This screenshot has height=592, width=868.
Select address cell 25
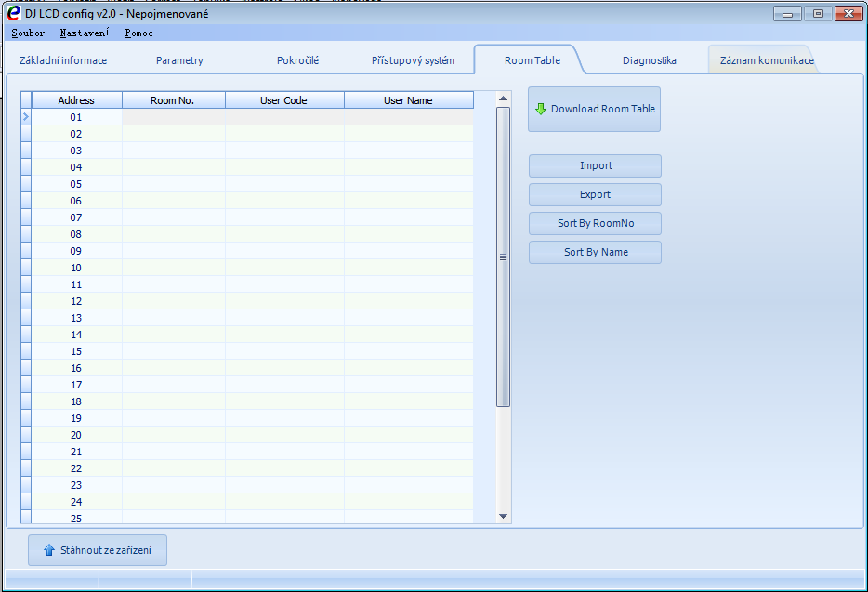tap(76, 518)
